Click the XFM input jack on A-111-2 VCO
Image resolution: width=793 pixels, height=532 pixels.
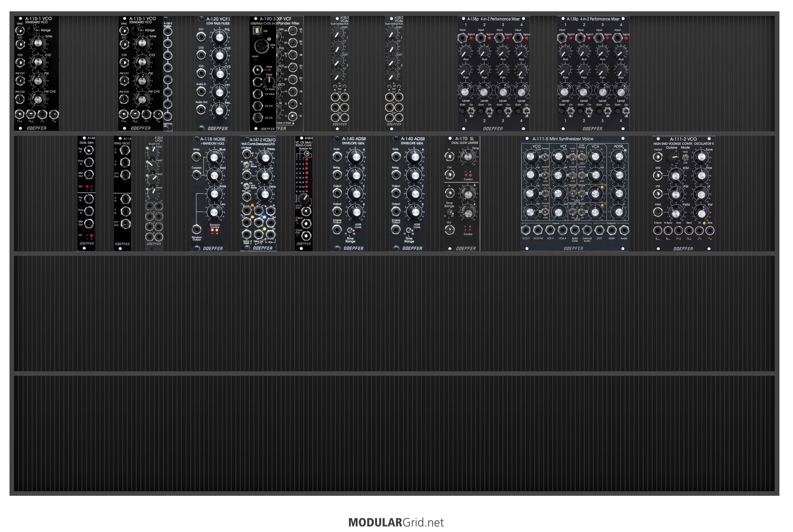pos(658,175)
